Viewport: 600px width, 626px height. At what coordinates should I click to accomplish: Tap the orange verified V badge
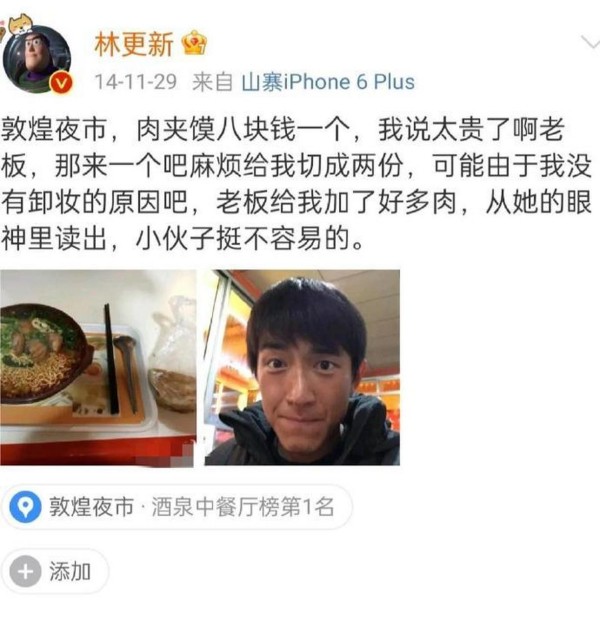(x=61, y=83)
